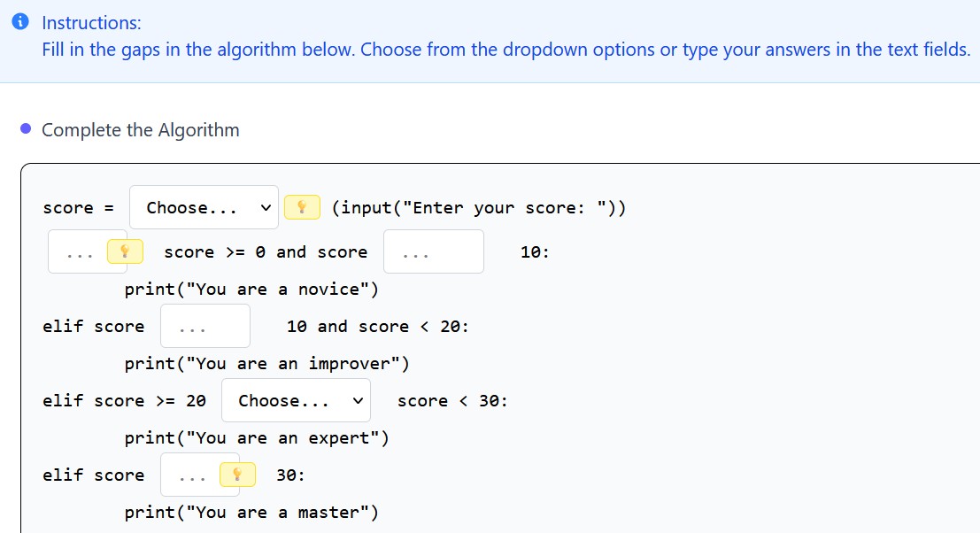Click the "Fill in the gaps" instruction sentence
The height and width of the screenshot is (533, 980).
506,50
